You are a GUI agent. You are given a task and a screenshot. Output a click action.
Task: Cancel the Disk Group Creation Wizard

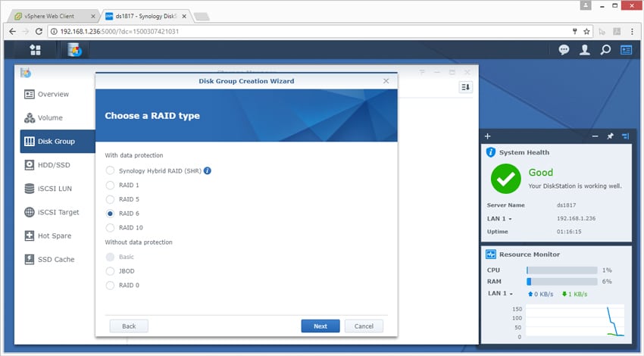(x=364, y=326)
